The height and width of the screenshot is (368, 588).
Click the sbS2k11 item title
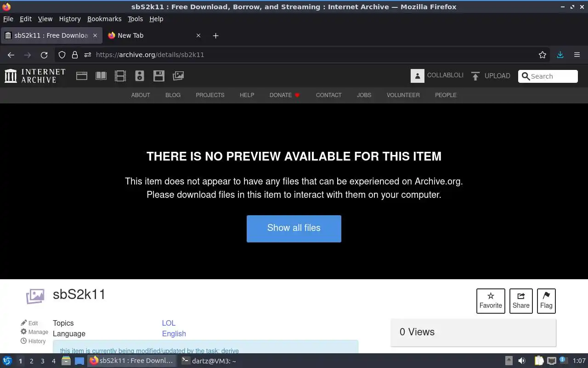coord(79,294)
